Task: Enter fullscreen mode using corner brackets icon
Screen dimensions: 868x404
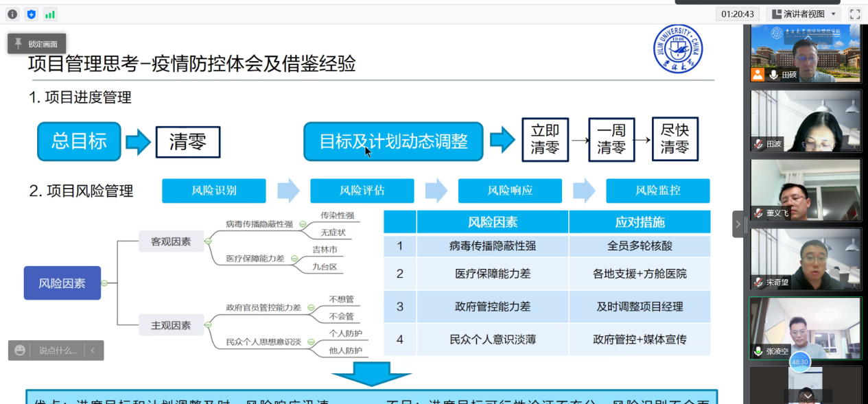Action: [x=854, y=14]
